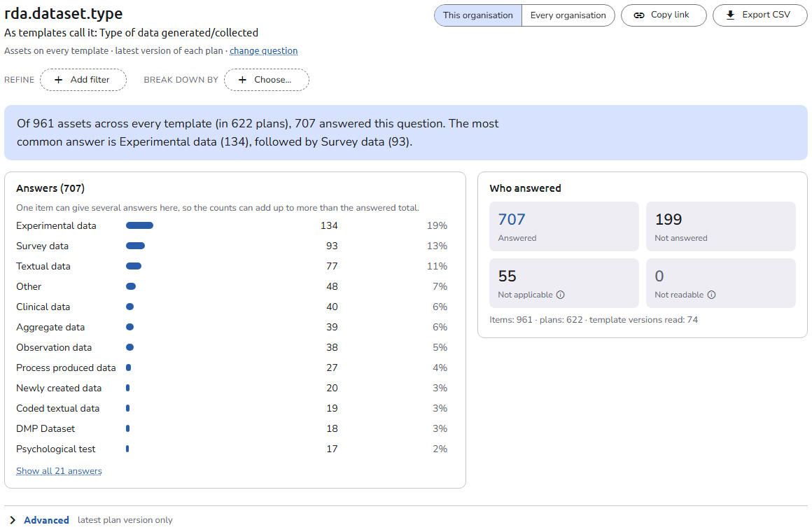Click the blue summary banner text
This screenshot has width=812, height=532.
(x=258, y=132)
